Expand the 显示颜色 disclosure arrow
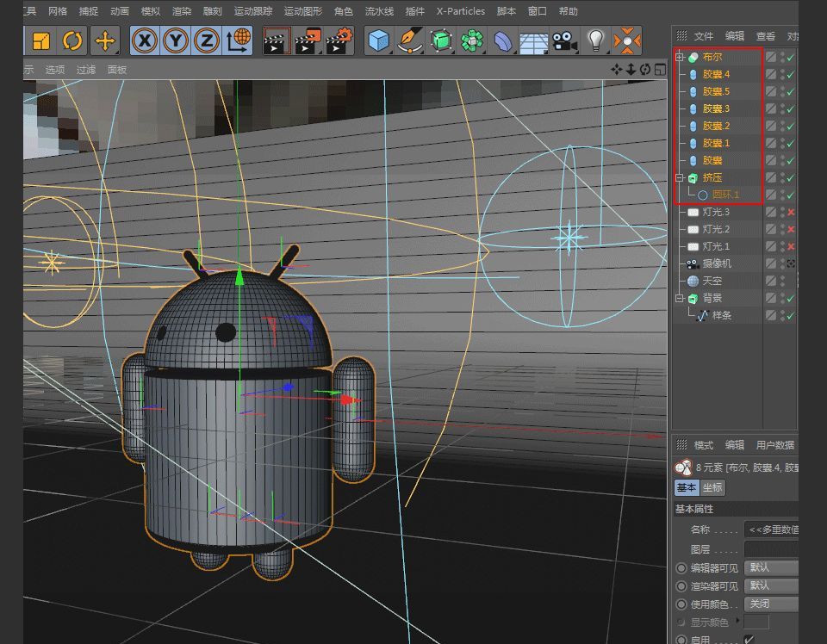This screenshot has height=644, width=827. click(738, 621)
